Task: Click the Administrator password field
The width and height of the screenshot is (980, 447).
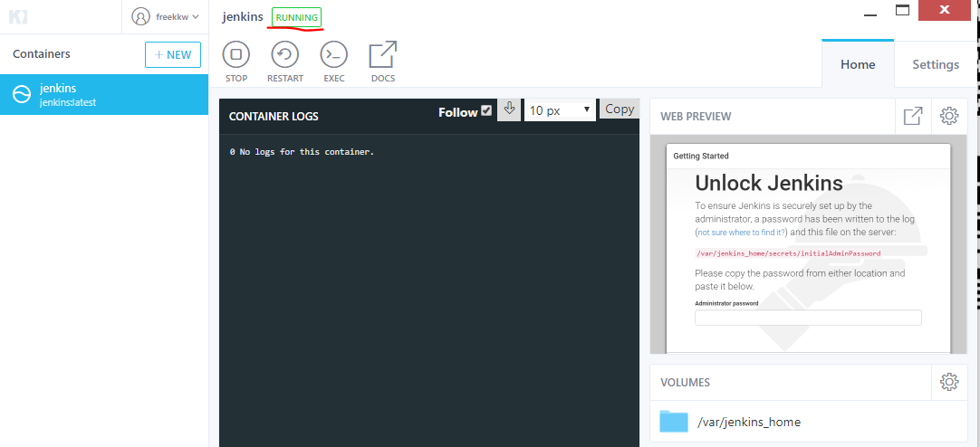Action: tap(808, 317)
